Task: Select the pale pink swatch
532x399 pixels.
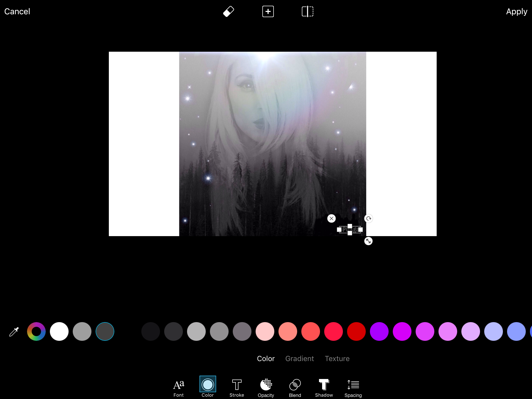Action: click(265, 331)
